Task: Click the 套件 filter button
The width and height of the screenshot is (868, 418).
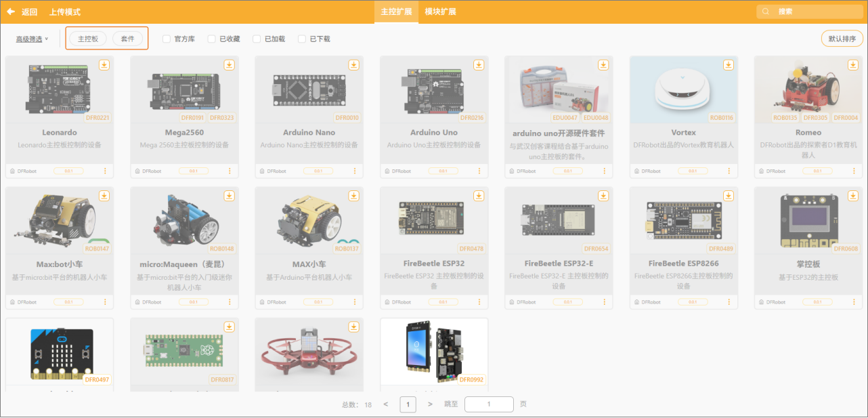Action: tap(127, 39)
